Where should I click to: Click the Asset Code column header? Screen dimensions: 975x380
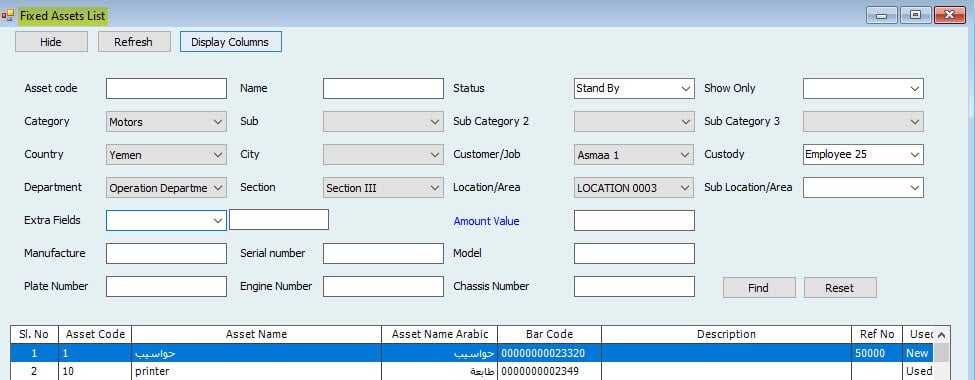[95, 334]
